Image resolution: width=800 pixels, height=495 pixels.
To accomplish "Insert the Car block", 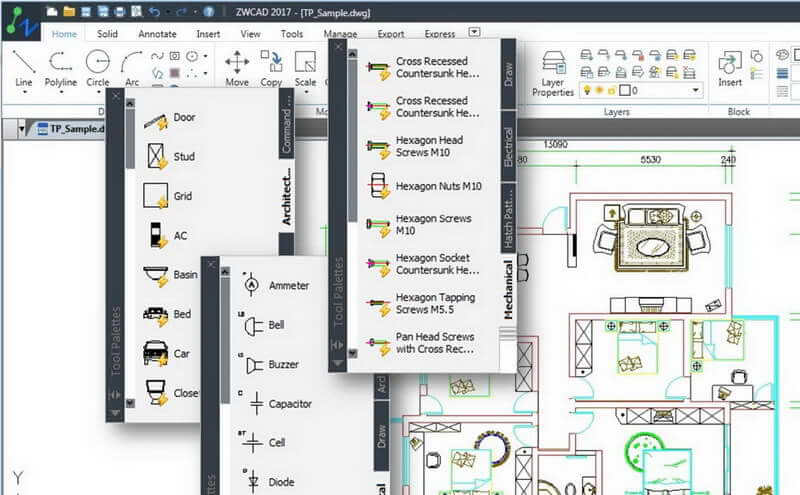I will (166, 354).
